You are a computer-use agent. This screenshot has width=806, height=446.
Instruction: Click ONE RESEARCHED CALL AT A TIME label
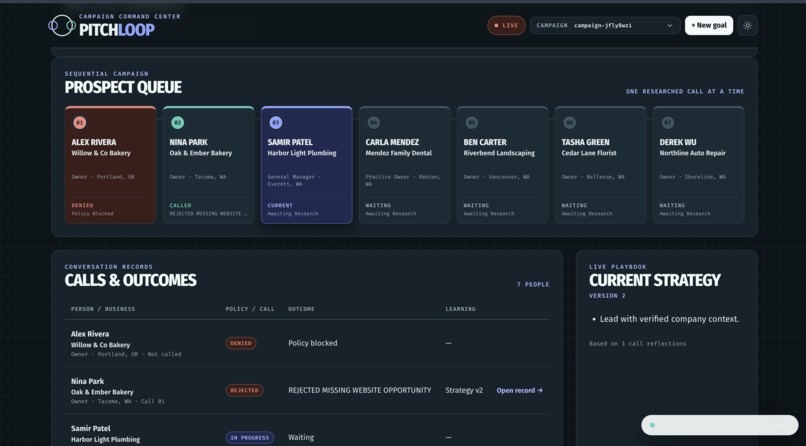coord(685,91)
